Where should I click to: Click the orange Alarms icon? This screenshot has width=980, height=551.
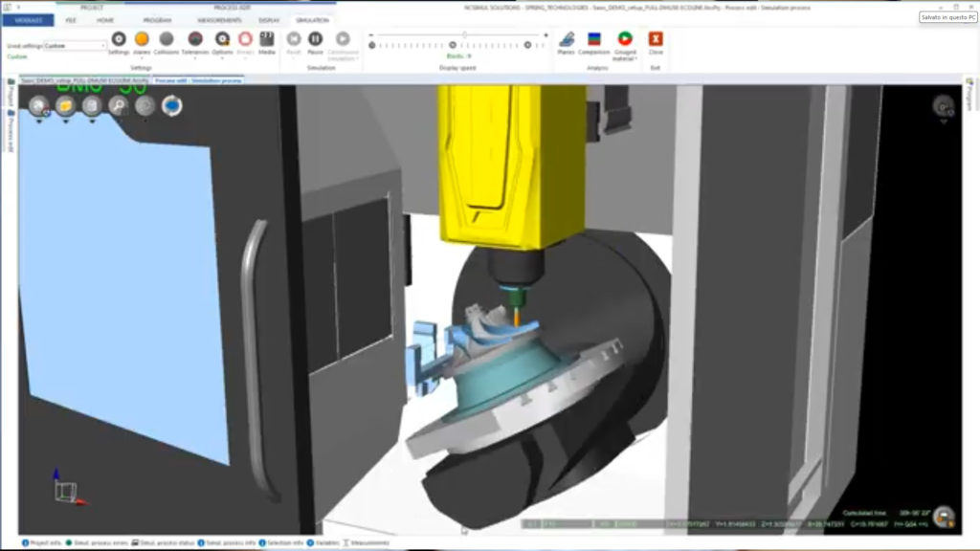click(142, 40)
